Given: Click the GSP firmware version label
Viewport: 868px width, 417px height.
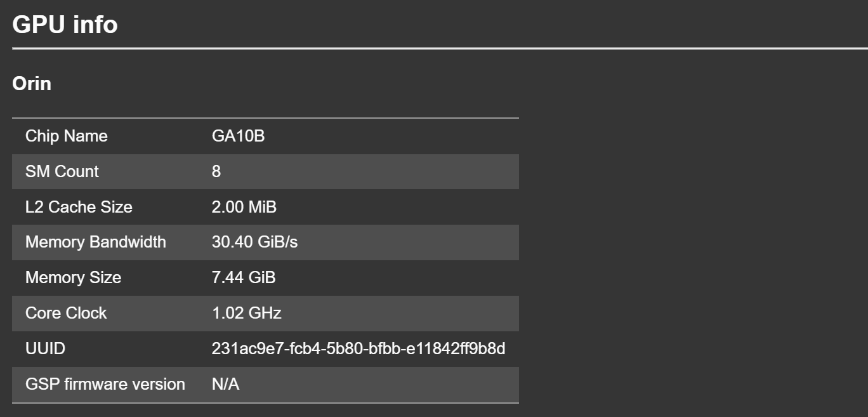Looking at the screenshot, I should (105, 384).
